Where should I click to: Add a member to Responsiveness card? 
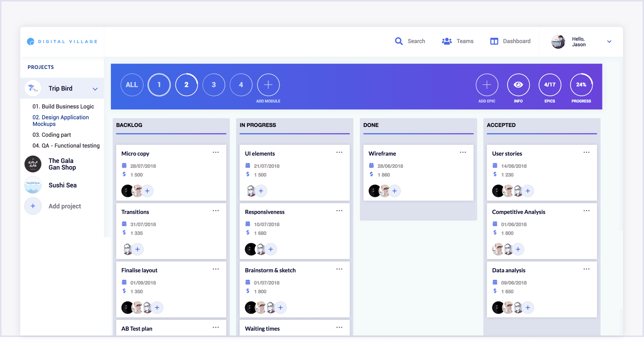tap(271, 249)
